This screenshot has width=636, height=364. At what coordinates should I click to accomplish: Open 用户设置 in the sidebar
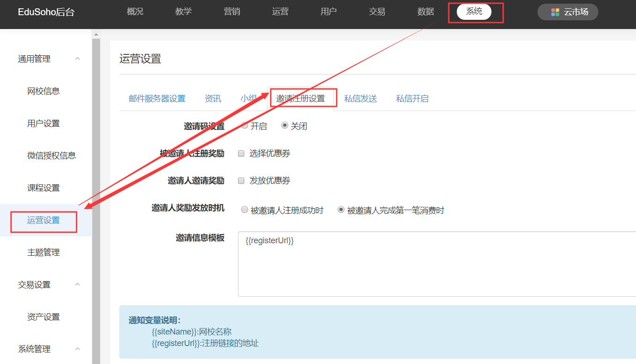pos(43,123)
